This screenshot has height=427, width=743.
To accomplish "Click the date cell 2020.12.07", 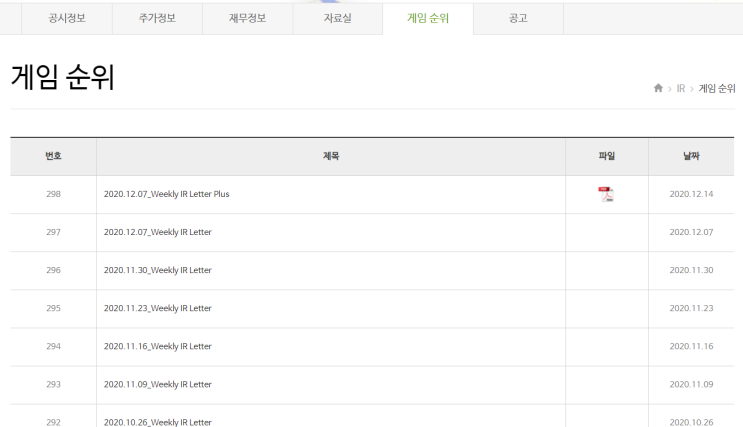I will pos(691,232).
